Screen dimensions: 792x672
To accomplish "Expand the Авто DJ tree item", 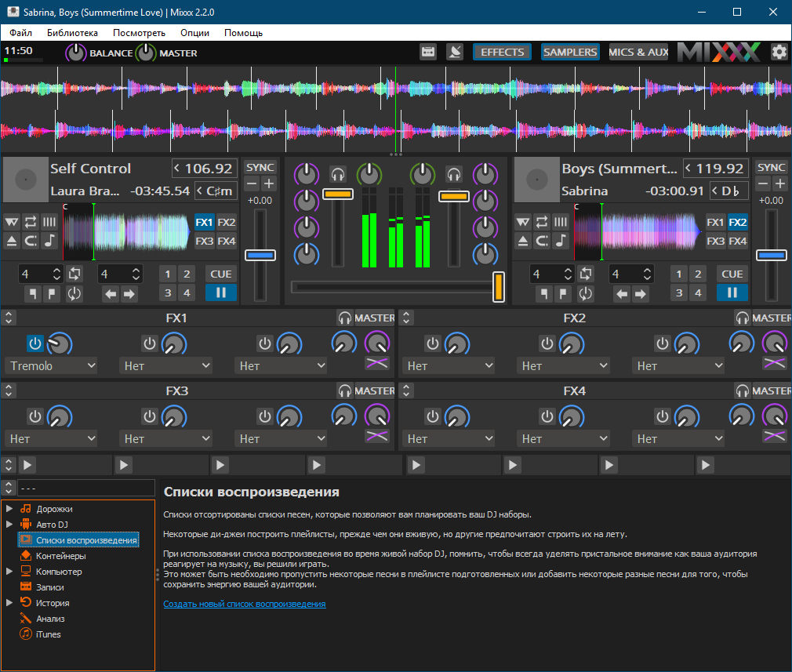I will [x=9, y=525].
